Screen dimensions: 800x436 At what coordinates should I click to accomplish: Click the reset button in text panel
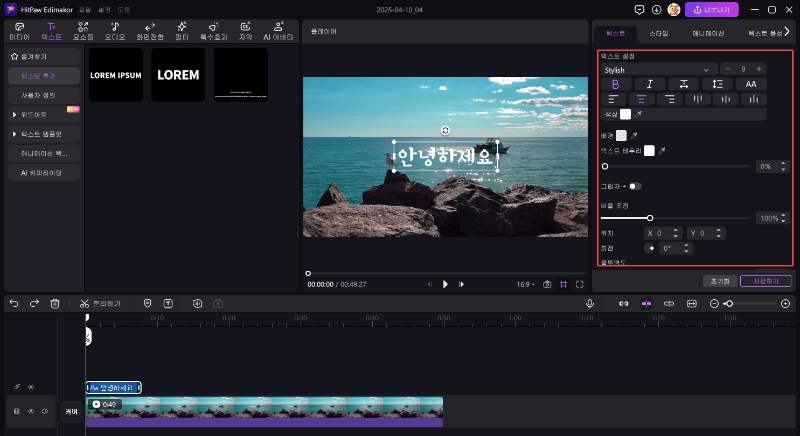(720, 281)
